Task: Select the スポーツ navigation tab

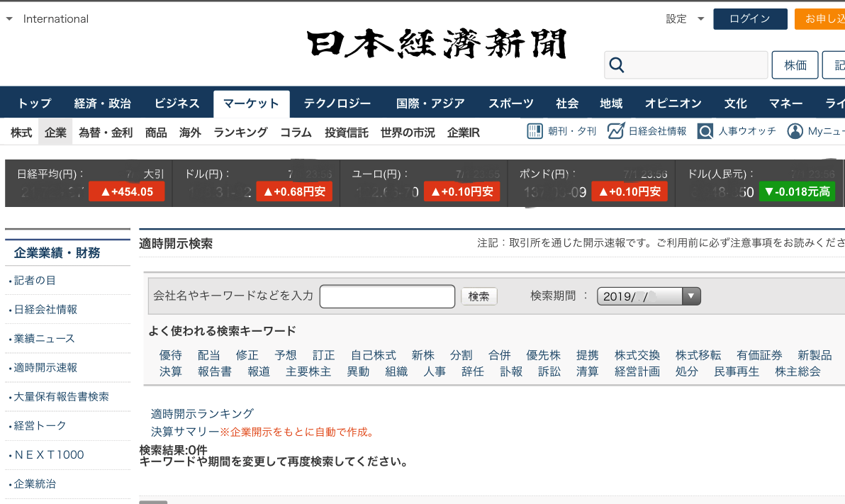Action: (x=511, y=103)
